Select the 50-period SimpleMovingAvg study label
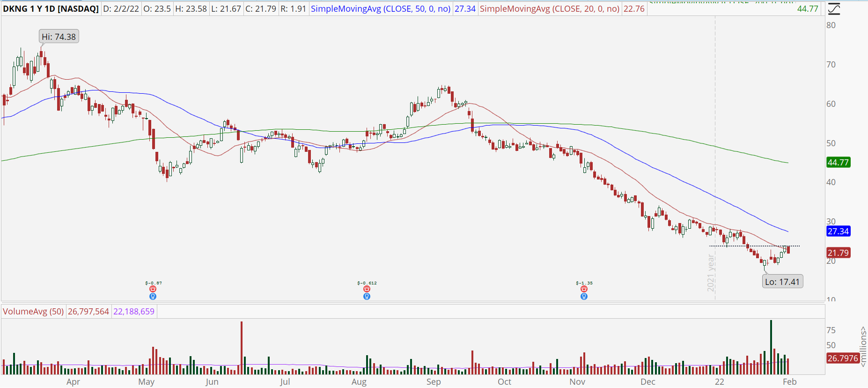This screenshot has width=868, height=388. (381, 9)
